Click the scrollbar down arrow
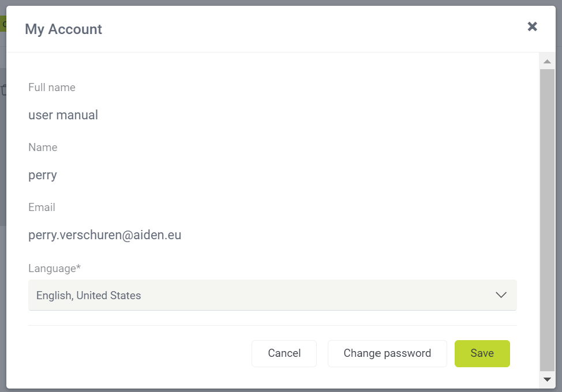The width and height of the screenshot is (562, 392). coord(547,379)
